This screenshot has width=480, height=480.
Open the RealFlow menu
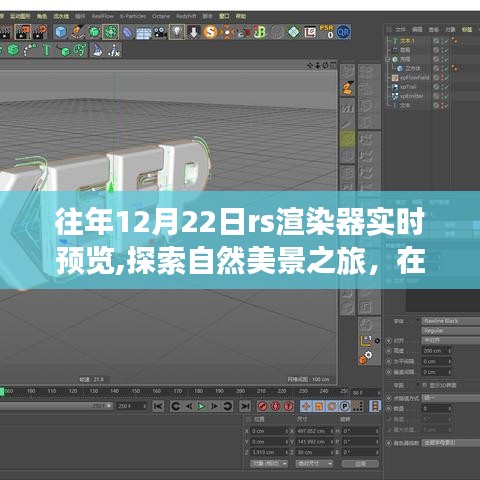103,16
